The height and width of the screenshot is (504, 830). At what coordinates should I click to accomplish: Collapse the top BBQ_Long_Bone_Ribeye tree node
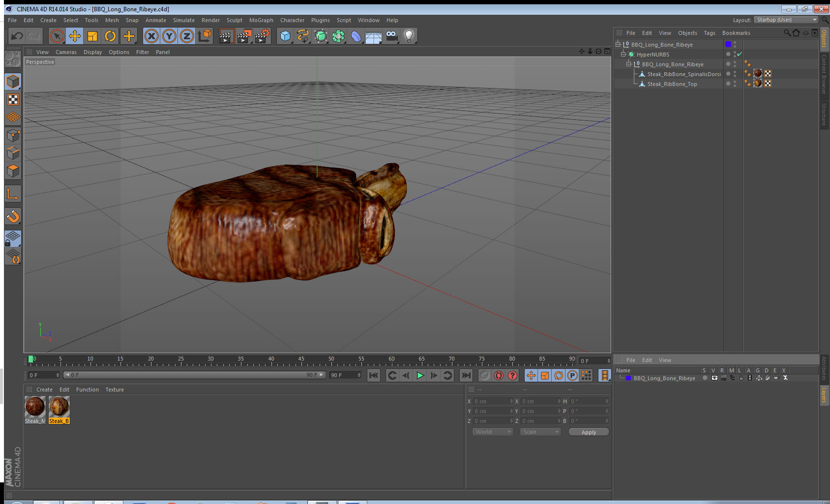click(618, 44)
